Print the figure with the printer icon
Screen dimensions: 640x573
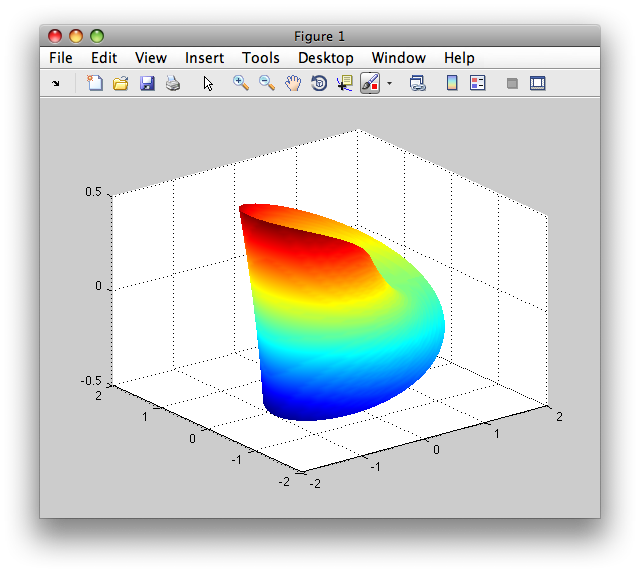click(173, 83)
